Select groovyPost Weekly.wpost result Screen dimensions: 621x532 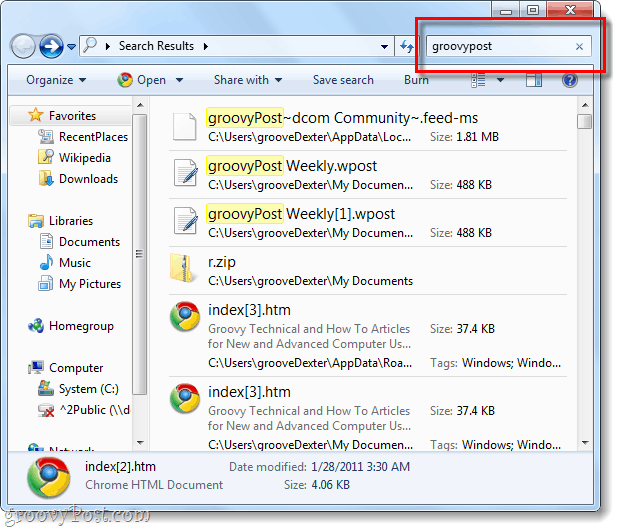point(368,175)
